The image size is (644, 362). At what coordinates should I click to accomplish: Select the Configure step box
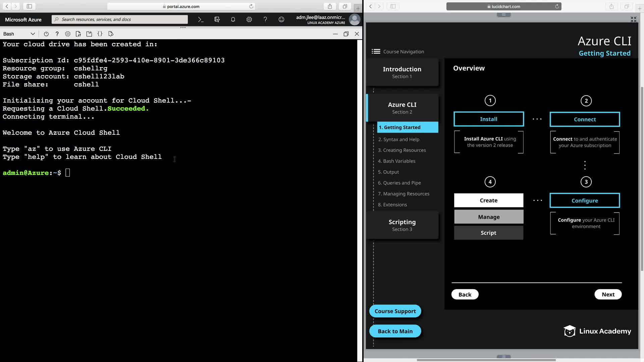(x=584, y=200)
